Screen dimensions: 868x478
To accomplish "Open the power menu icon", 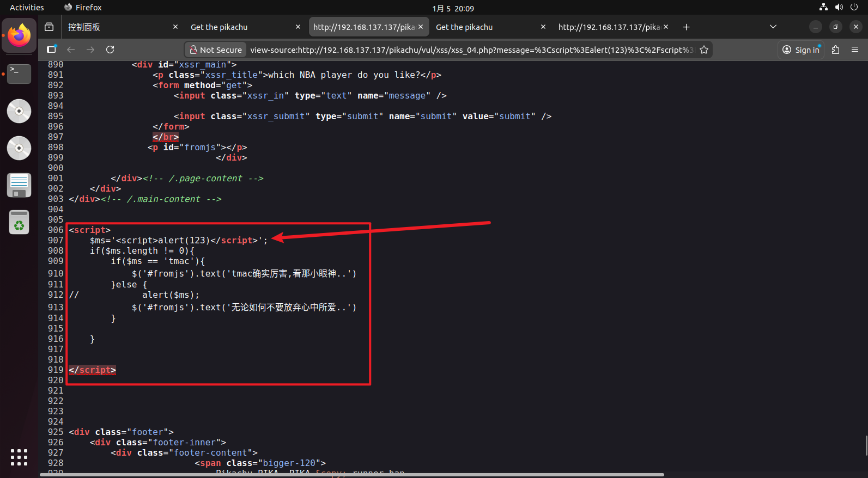I will coord(854,7).
